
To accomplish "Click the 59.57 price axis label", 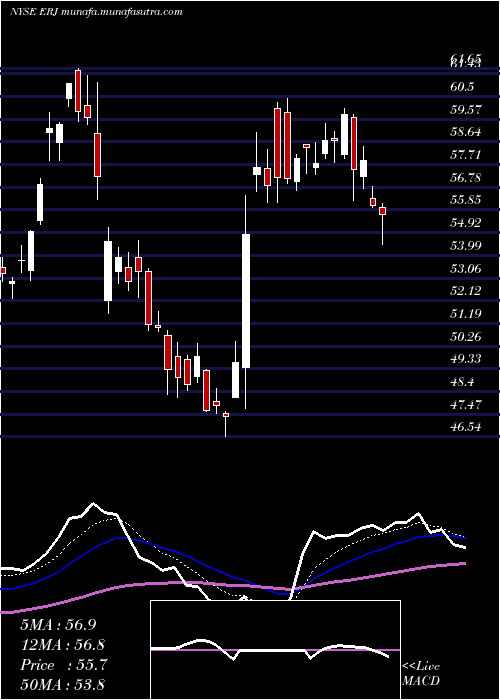I will pyautogui.click(x=466, y=109).
